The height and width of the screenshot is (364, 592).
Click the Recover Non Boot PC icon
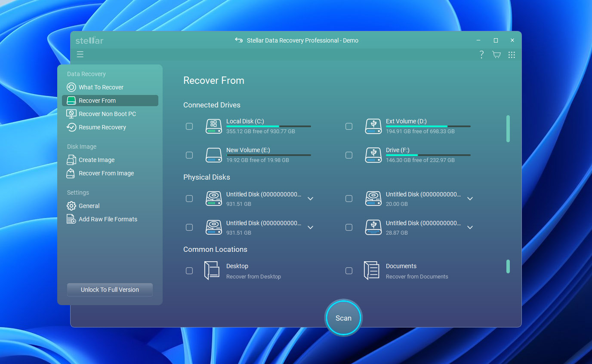pos(71,114)
